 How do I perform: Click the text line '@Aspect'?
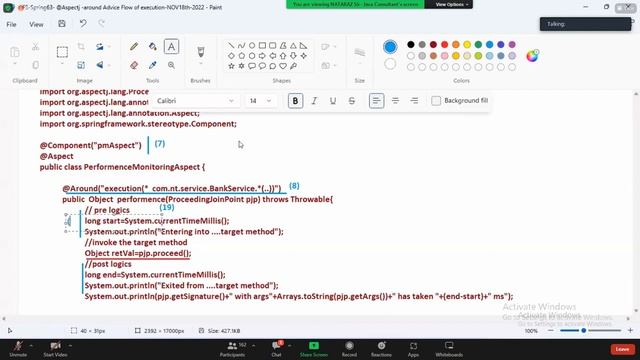tap(56, 156)
